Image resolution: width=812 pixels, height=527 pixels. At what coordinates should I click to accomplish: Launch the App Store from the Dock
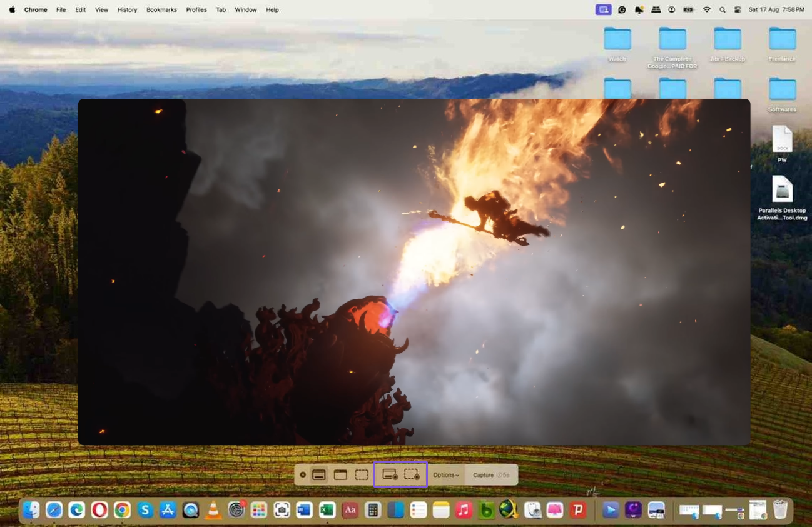point(168,511)
